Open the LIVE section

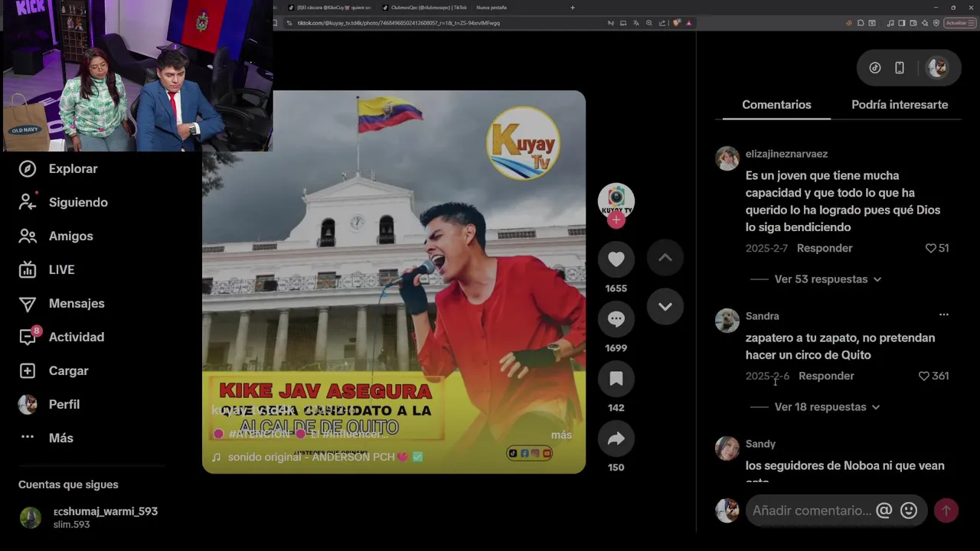[47, 269]
